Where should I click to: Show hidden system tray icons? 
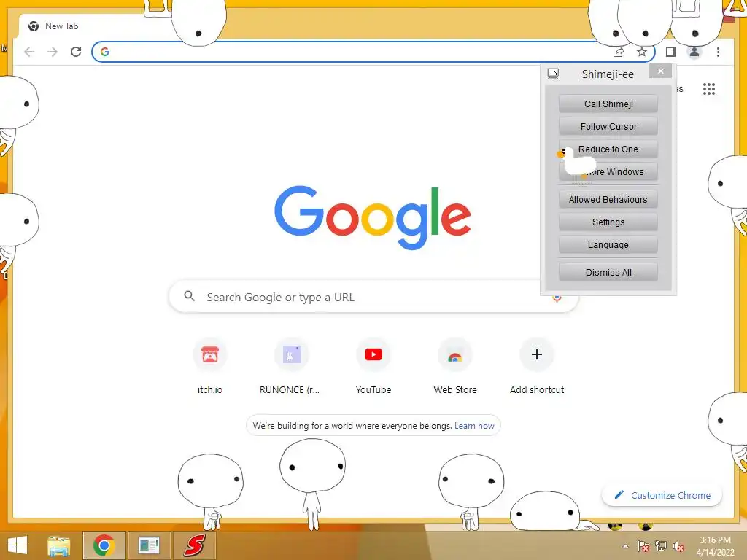[x=625, y=547]
